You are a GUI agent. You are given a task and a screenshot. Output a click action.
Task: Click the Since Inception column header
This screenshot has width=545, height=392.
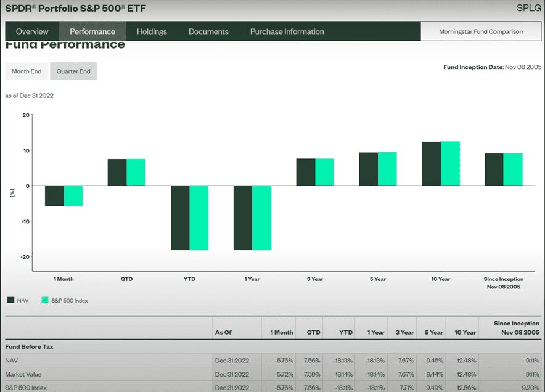tap(516, 327)
